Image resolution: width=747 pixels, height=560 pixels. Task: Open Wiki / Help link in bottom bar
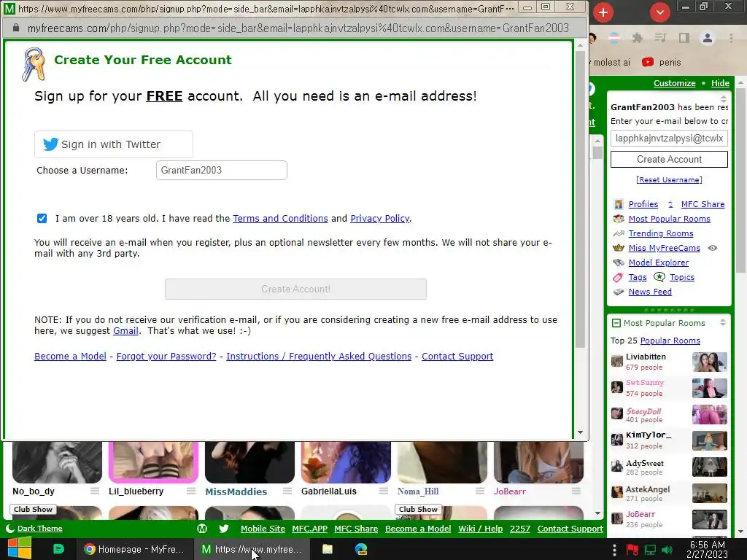tap(480, 529)
